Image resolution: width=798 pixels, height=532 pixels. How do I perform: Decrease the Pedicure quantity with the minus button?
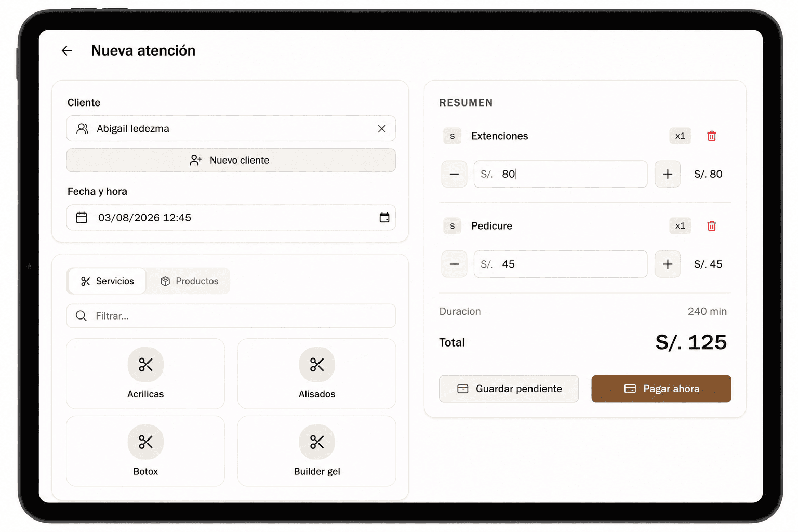[454, 264]
